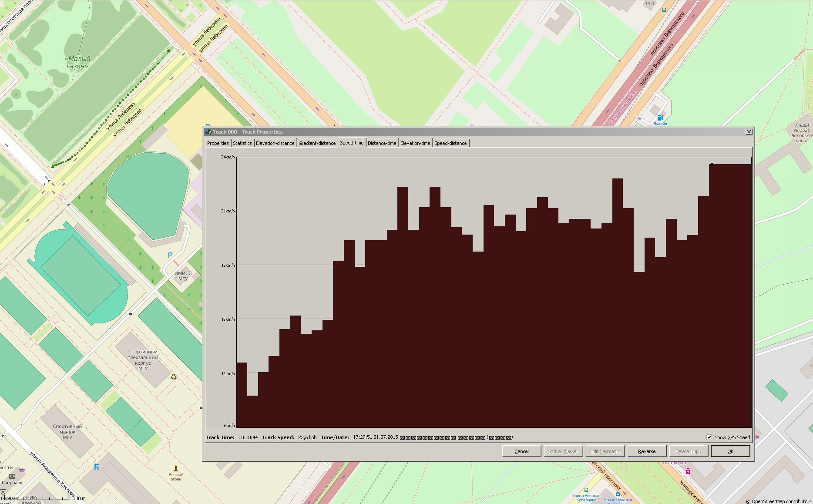Screen dimensions: 813x504
Task: Switch to the Speed-distance tab
Action: point(450,143)
